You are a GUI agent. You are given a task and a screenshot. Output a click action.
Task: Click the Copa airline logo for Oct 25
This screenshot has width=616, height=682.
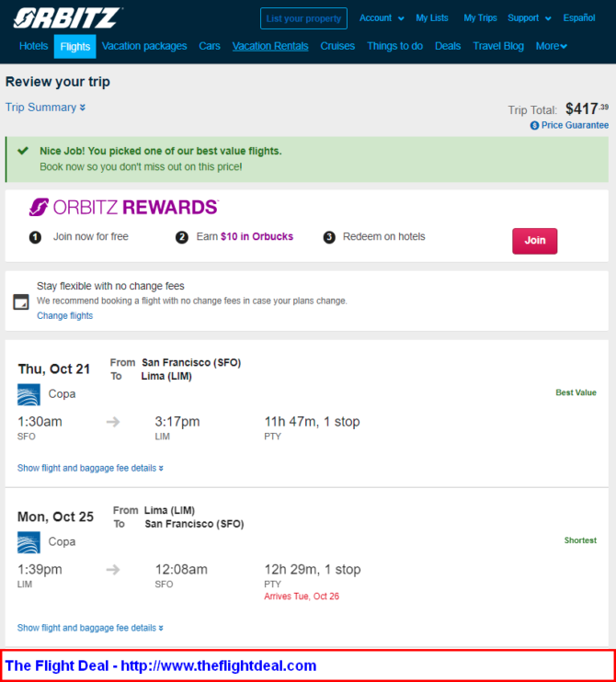[x=29, y=542]
